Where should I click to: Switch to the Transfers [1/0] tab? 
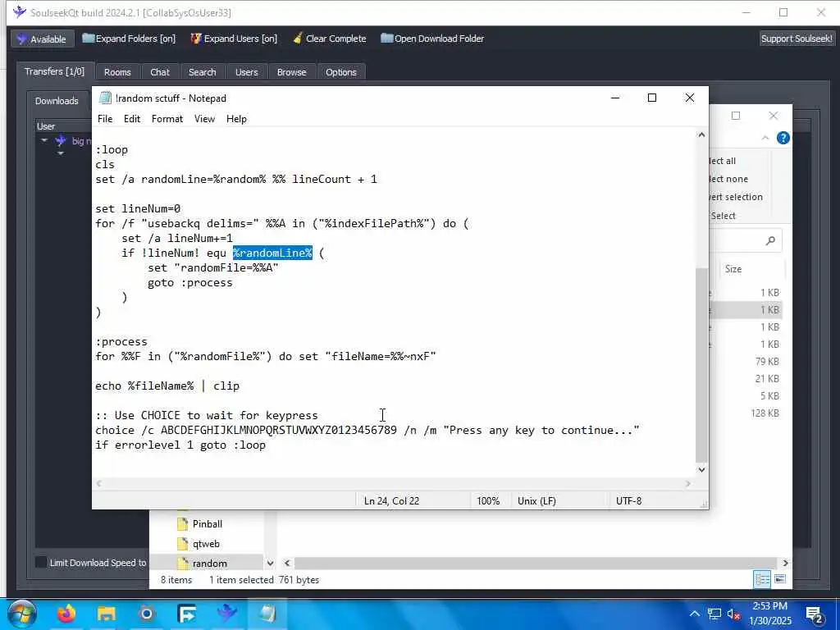pyautogui.click(x=55, y=71)
